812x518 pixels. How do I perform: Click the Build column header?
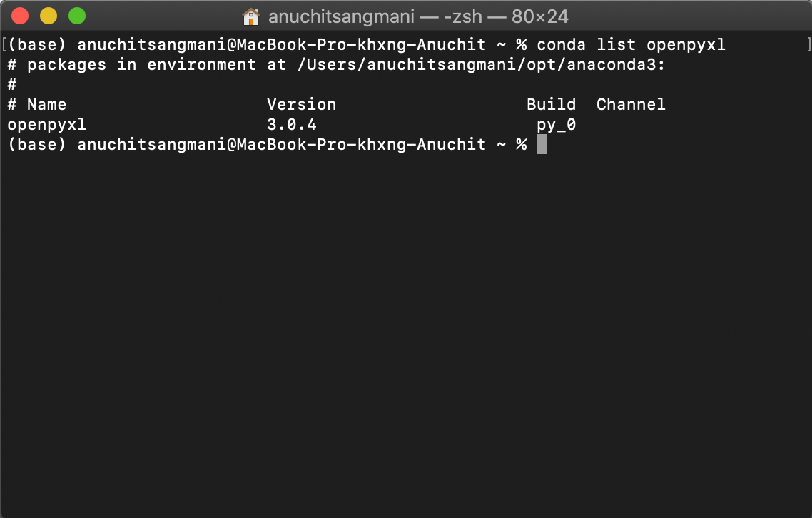552,104
